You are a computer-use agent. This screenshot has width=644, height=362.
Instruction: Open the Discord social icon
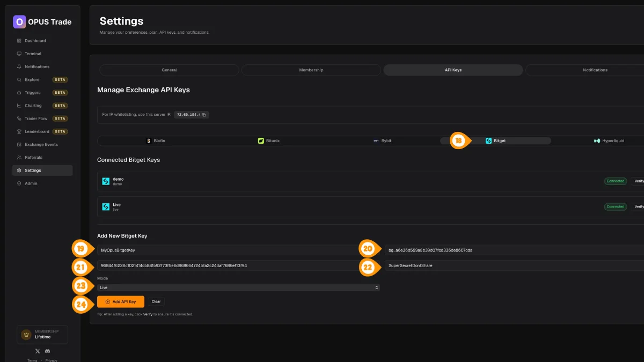click(x=48, y=351)
